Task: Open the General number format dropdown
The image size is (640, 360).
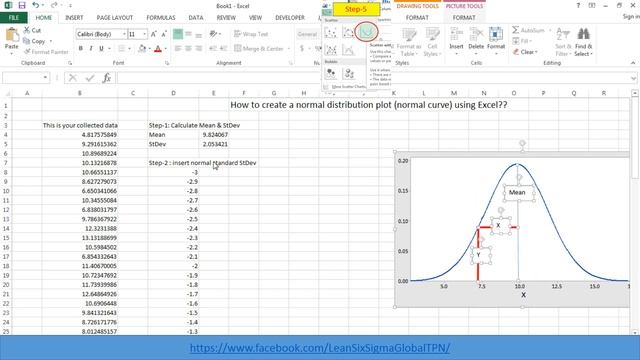Action: (307, 34)
